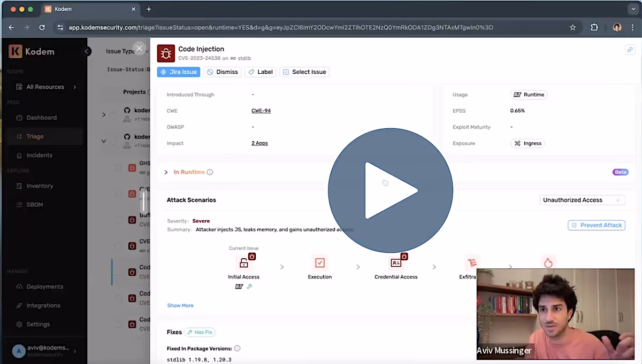Click the Kodem logo
The height and width of the screenshot is (364, 642).
[32, 52]
